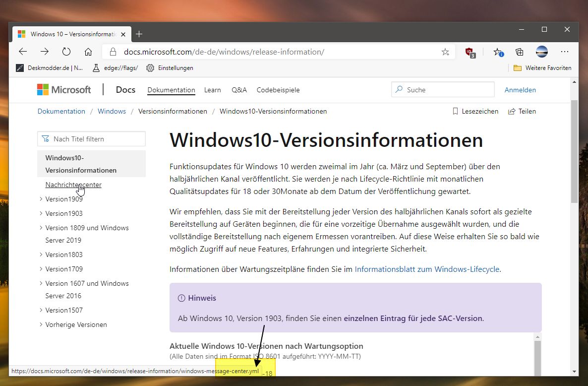Click the Suche search field
Viewport: 588px width, 386px height.
pos(443,90)
